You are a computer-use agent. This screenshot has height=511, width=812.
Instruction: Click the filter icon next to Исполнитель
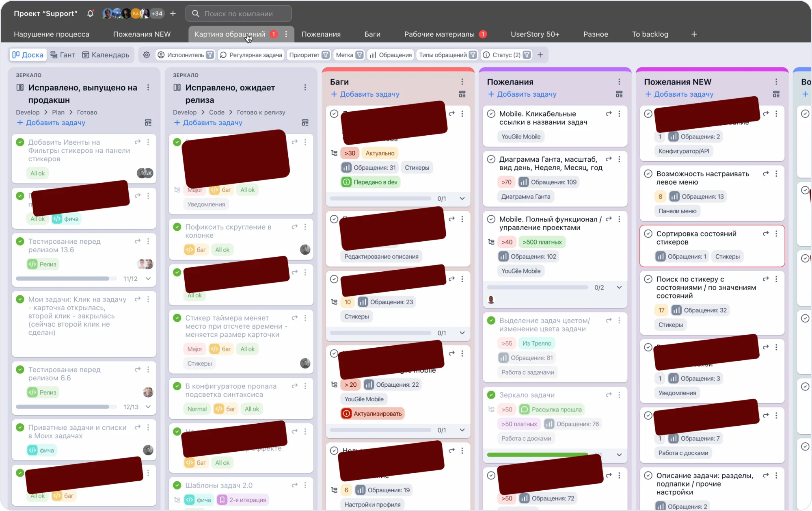click(x=210, y=55)
